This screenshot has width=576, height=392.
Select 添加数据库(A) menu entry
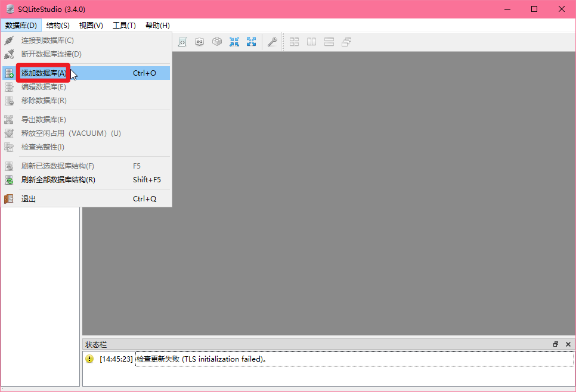(x=86, y=73)
